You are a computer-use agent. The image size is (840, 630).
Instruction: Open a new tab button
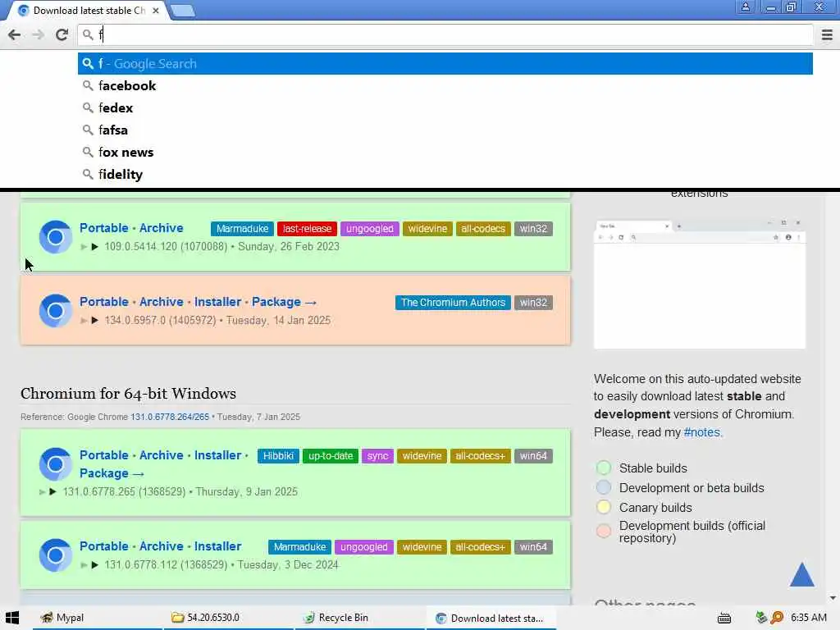tap(183, 11)
